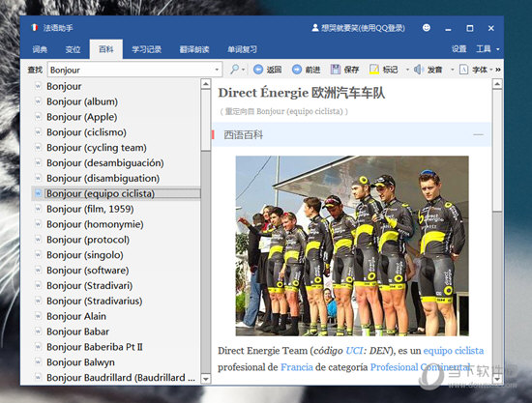Click the forward arrow icon
The image size is (532, 403).
click(x=297, y=70)
